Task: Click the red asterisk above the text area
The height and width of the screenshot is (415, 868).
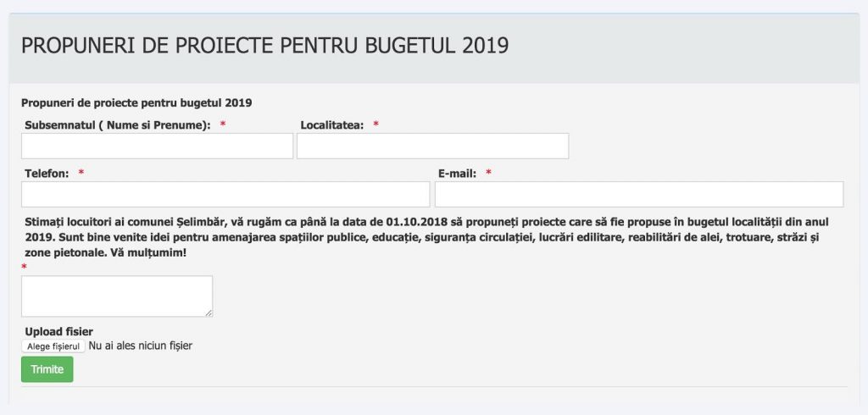Action: tap(25, 268)
